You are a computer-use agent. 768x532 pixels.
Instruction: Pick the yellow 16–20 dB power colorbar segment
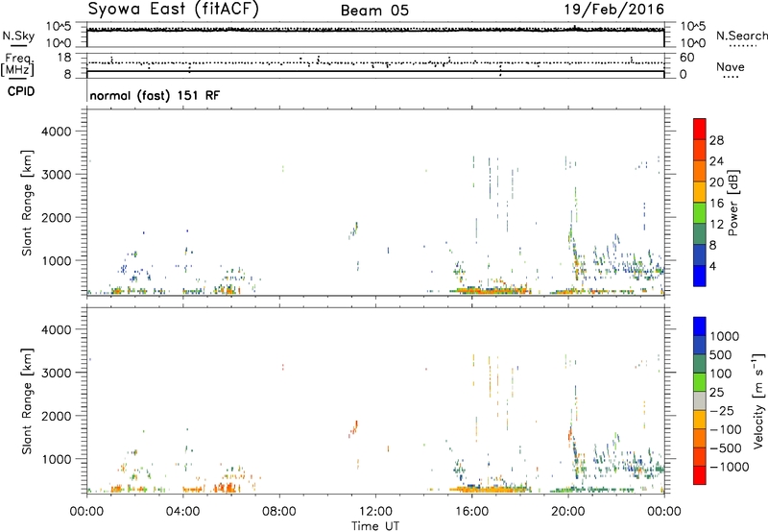(x=700, y=192)
